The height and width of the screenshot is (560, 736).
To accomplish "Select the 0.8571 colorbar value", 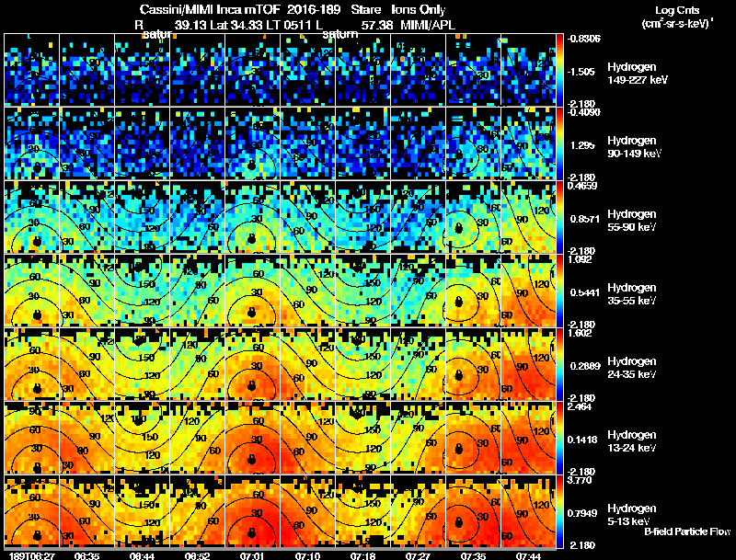I will [585, 219].
